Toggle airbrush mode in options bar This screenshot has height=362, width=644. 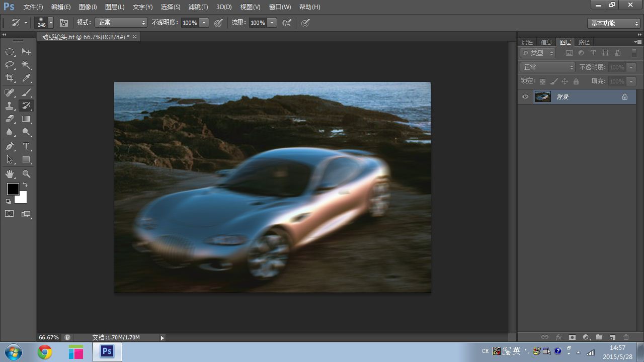point(287,23)
